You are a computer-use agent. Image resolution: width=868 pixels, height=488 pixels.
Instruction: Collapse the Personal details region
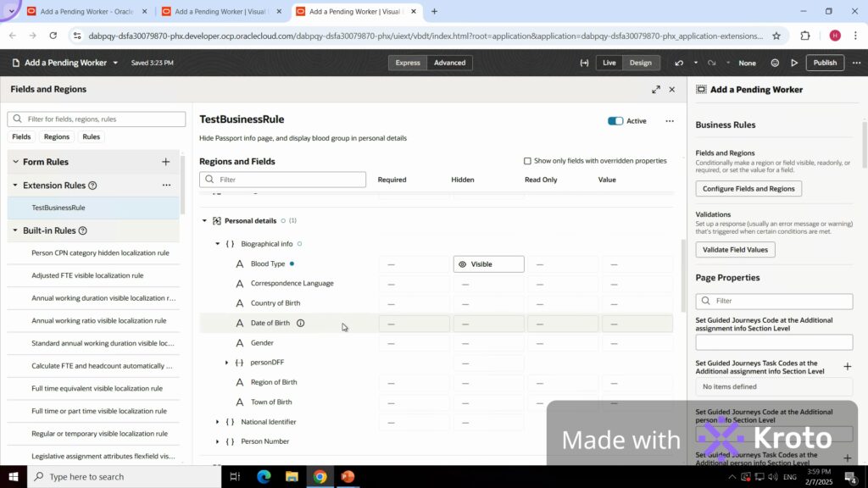(x=204, y=221)
